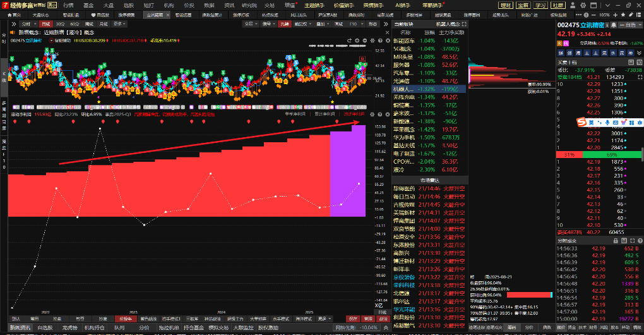Switch chart to 30分 period
This screenshot has height=335, width=644.
(x=61, y=24)
